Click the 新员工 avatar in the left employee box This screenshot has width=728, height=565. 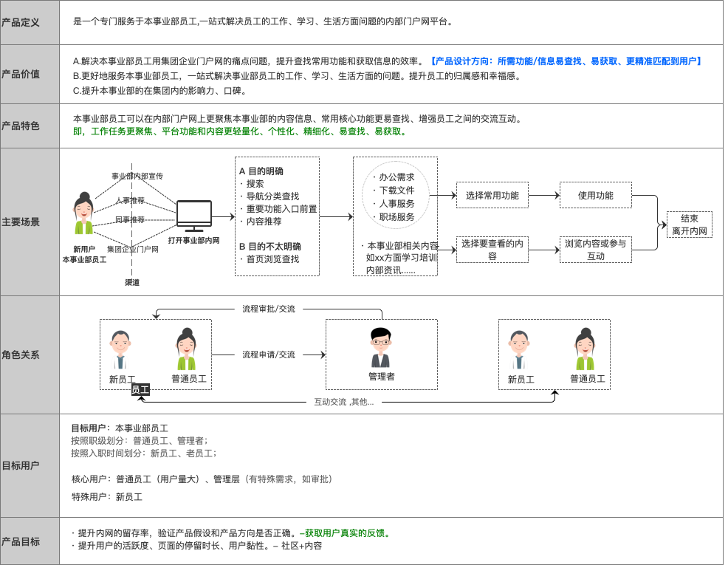pyautogui.click(x=120, y=350)
